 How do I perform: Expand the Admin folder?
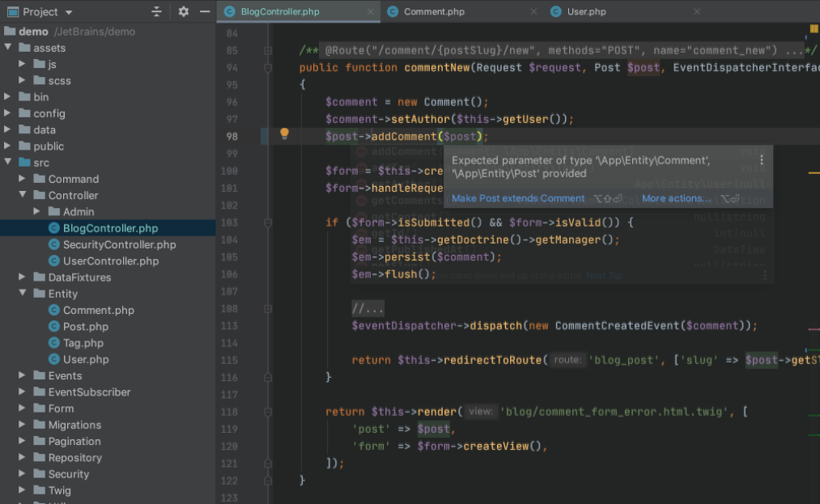pos(37,211)
